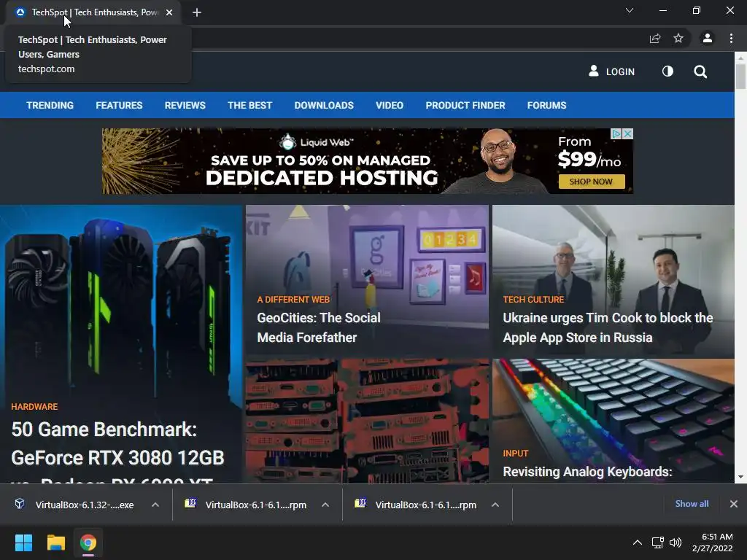
Task: Open THE BEST menu
Action: [249, 105]
